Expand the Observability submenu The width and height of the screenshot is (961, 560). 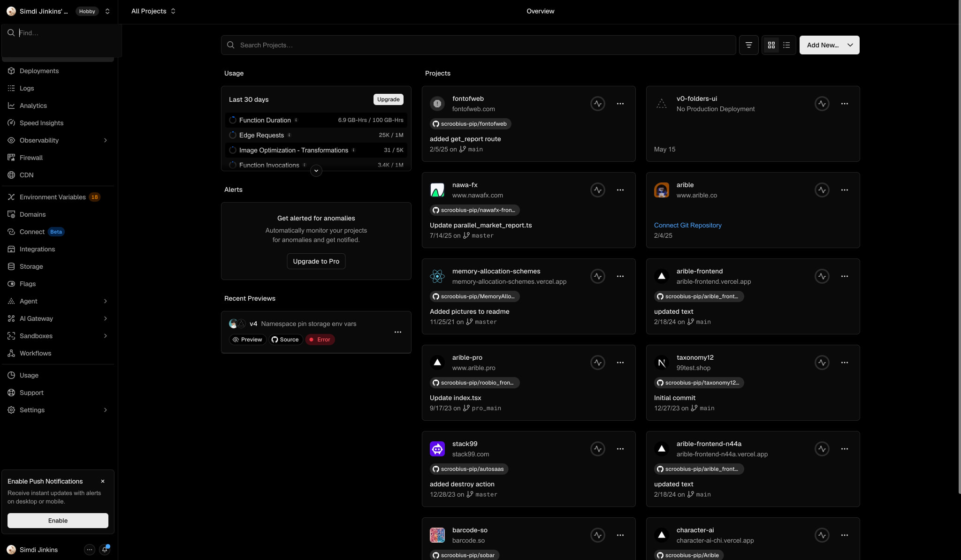(105, 140)
